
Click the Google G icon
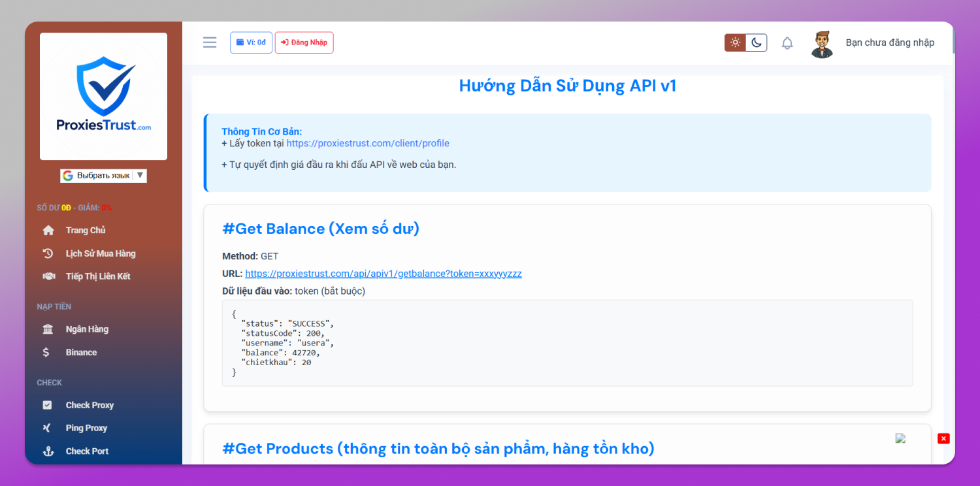tap(67, 176)
